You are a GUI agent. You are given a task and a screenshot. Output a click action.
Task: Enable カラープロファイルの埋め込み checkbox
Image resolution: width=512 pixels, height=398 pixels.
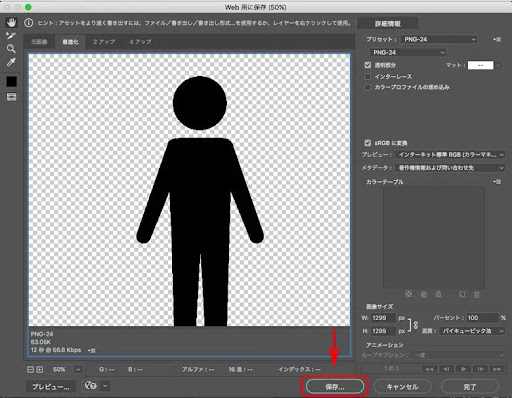pyautogui.click(x=368, y=87)
